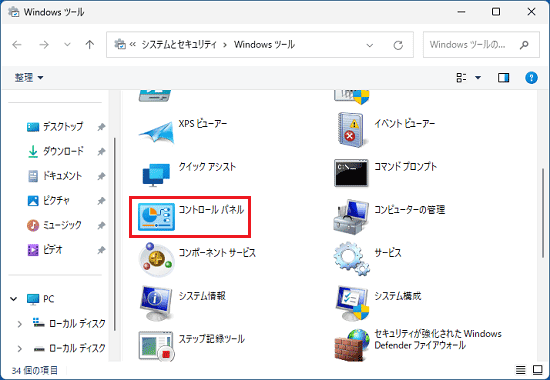Click the search magnifier icon
This screenshot has width=550, height=380.
524,45
